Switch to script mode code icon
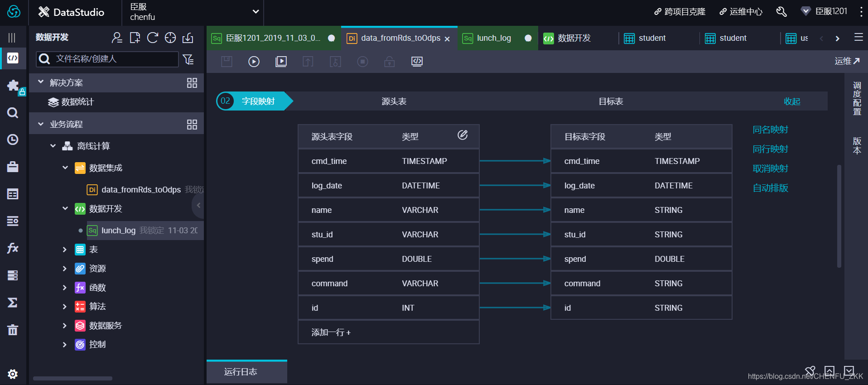Screen dimensions: 868x385 pos(417,62)
